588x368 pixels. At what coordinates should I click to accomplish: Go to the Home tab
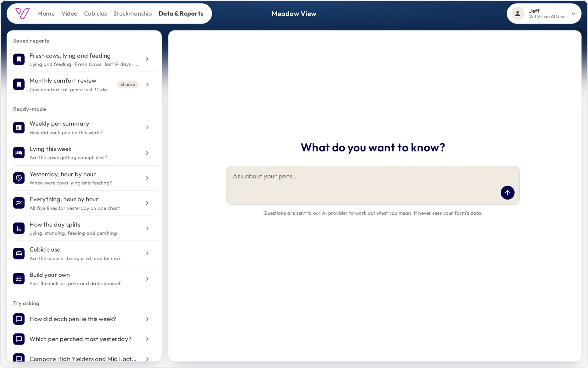click(46, 14)
